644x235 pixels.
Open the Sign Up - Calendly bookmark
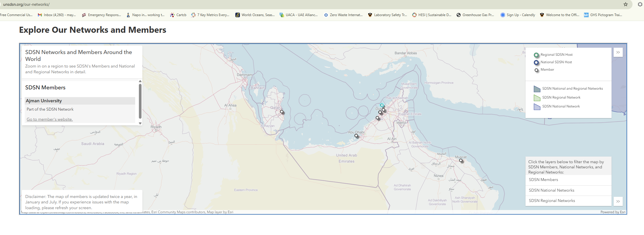point(518,15)
